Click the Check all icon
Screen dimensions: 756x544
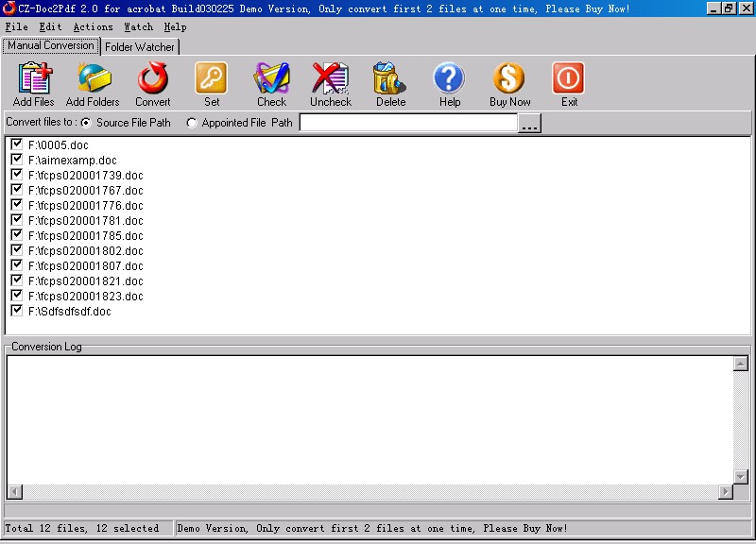click(x=271, y=79)
